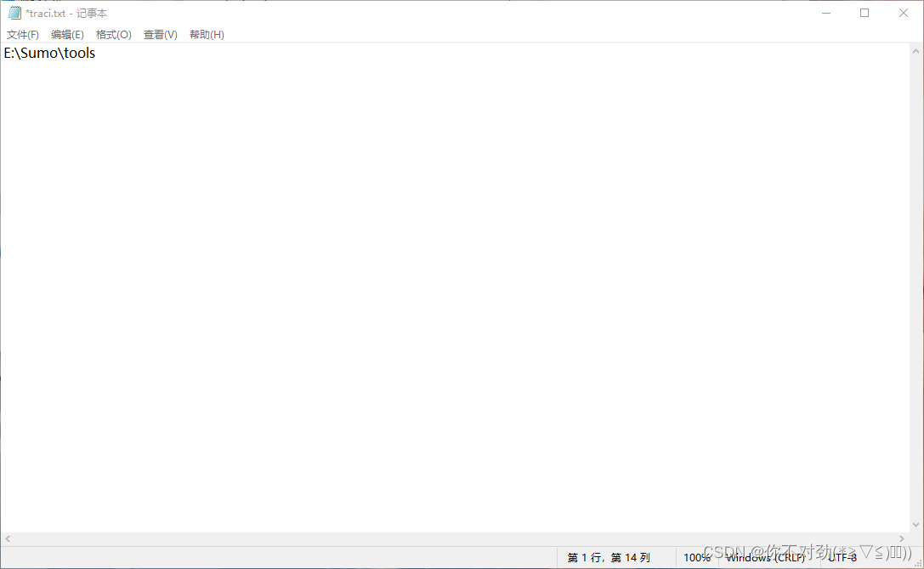Screen dimensions: 924x569
Task: Click the UTF-8 encoding status entry
Action: [x=842, y=557]
